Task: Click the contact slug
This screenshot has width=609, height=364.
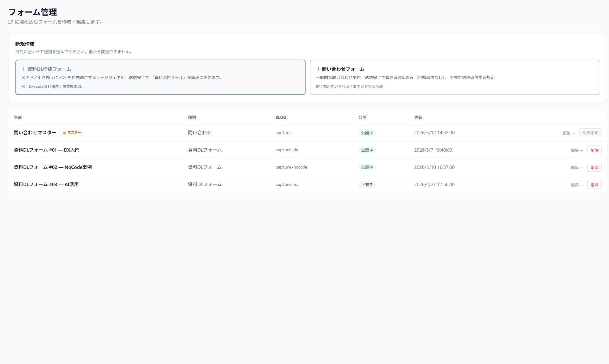Action: tap(283, 133)
